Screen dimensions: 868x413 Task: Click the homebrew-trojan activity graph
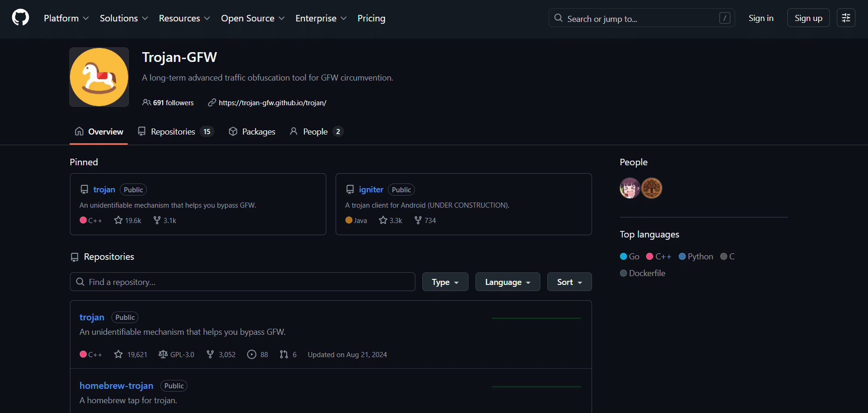tap(536, 386)
